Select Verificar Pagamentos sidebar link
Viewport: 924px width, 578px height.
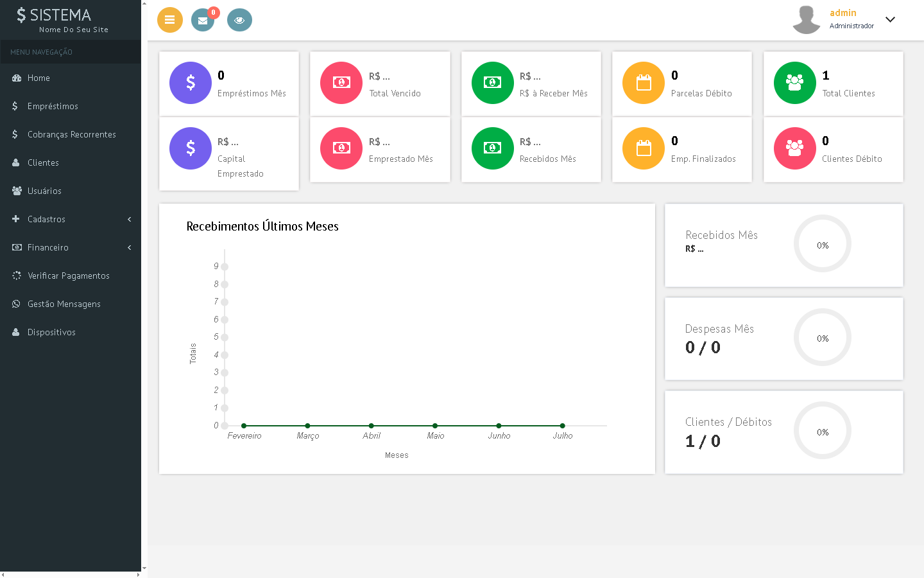(68, 276)
